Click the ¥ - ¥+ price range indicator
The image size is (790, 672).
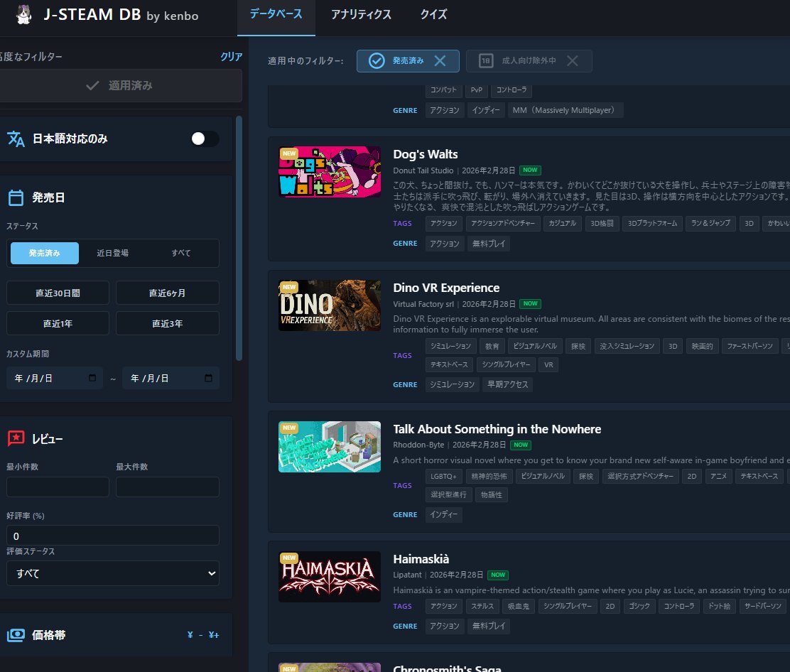(203, 635)
